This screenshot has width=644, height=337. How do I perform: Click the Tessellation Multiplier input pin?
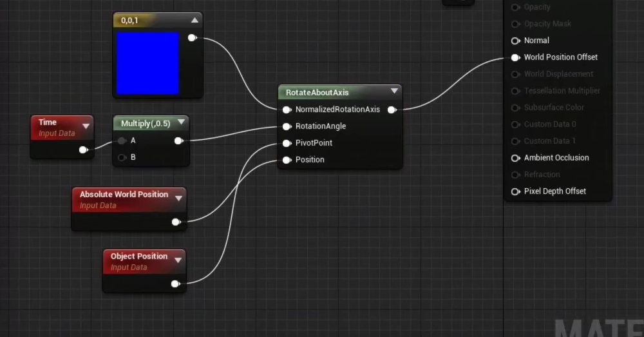tap(515, 91)
